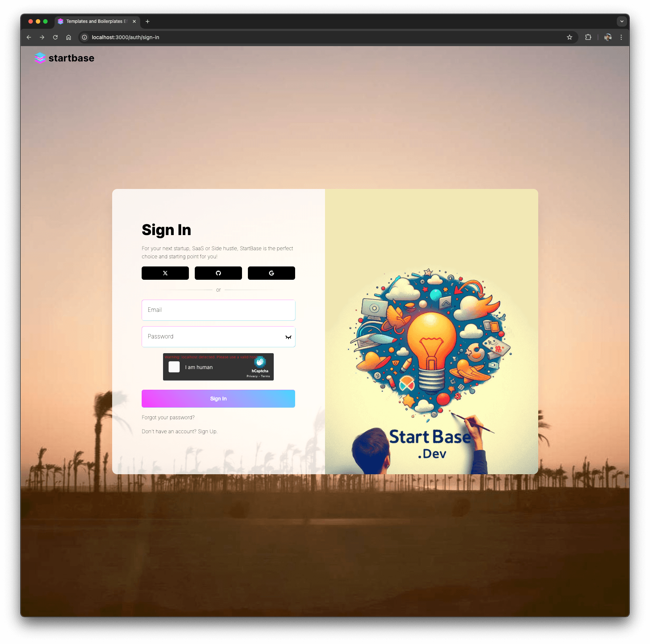Submit with the gradient Sign In button
The height and width of the screenshot is (644, 650).
pos(218,399)
